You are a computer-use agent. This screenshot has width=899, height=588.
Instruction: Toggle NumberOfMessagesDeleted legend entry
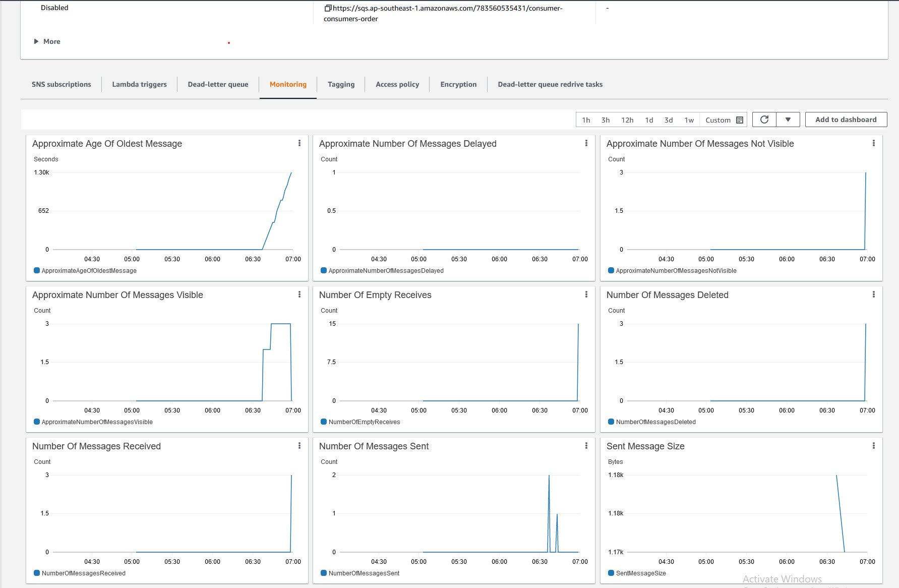click(652, 422)
